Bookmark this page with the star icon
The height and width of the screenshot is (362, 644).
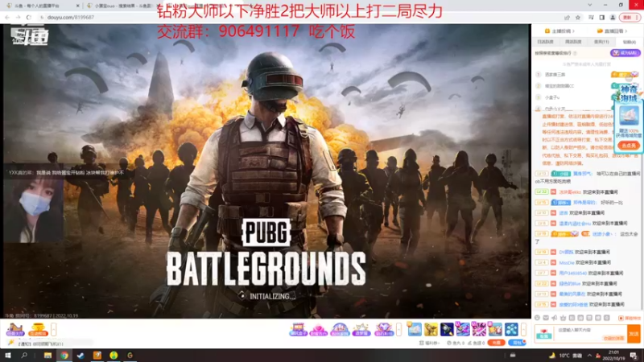pyautogui.click(x=578, y=18)
